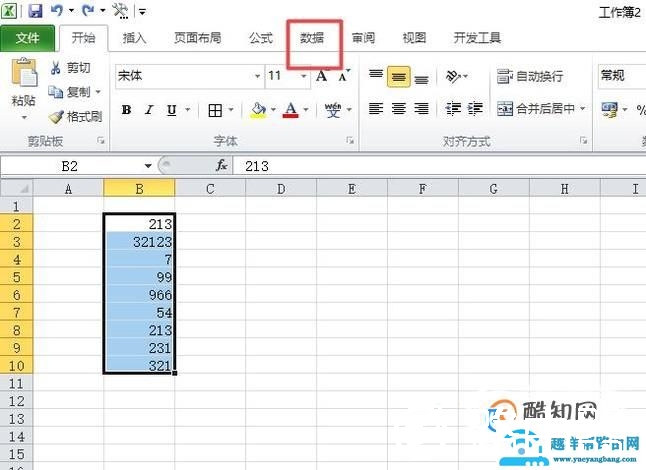Open the 文件 (File) tab
Viewport: 646px width, 470px height.
pos(27,38)
